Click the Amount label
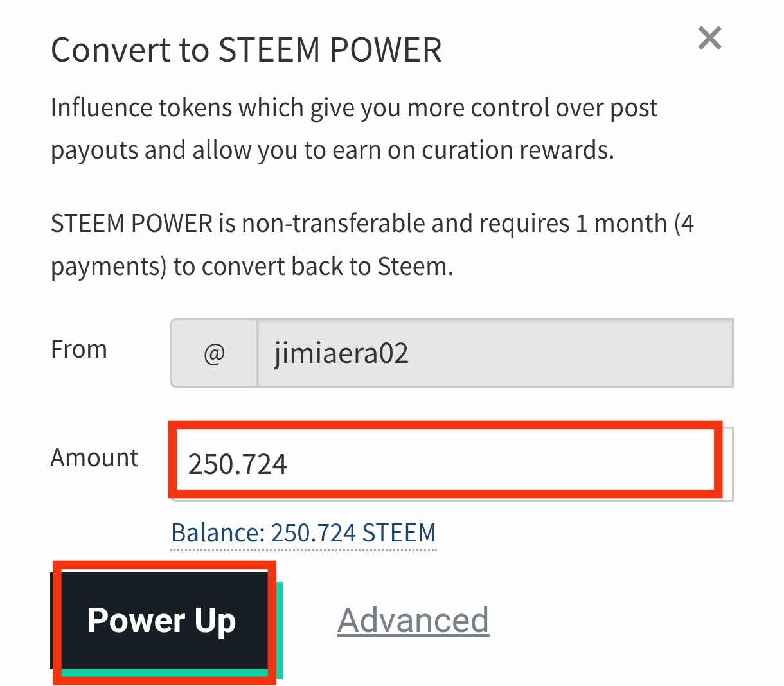 tap(94, 458)
